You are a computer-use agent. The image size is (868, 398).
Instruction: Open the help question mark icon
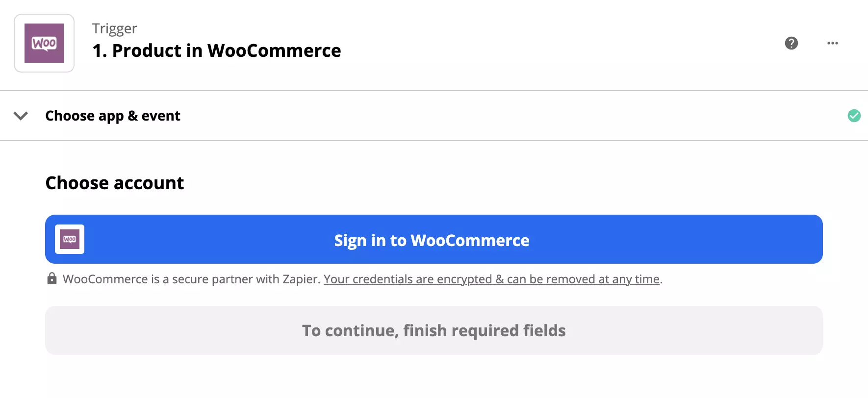coord(791,43)
